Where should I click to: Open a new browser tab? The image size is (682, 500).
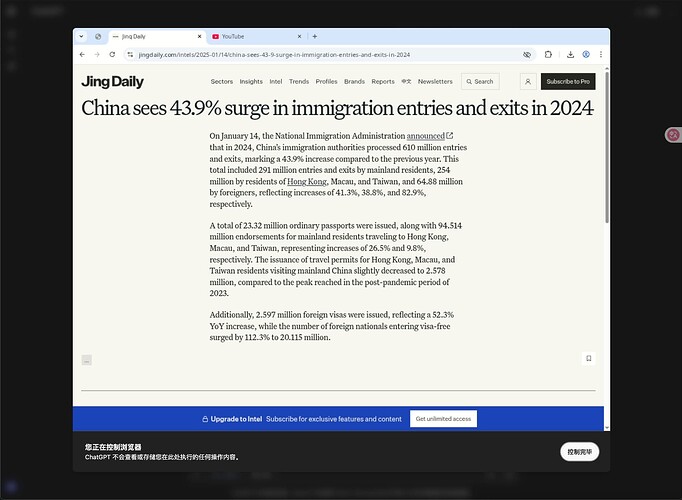point(315,37)
